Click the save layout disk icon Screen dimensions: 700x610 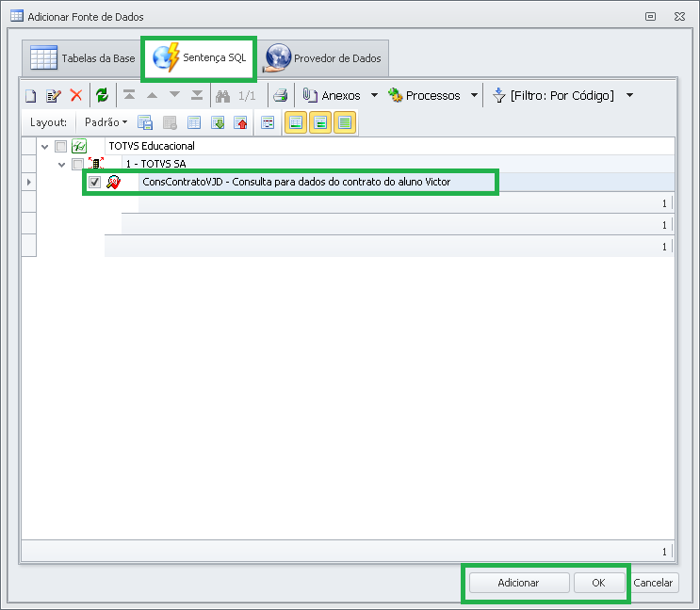145,122
